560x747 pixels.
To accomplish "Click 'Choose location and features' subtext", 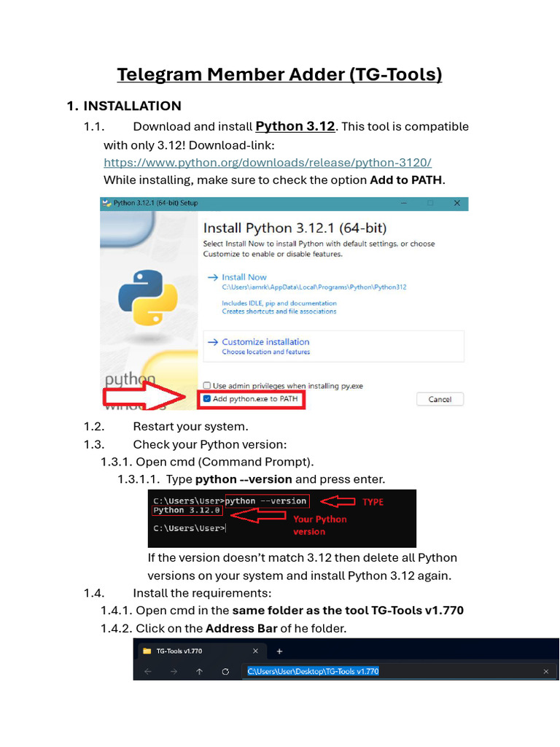I will click(265, 352).
